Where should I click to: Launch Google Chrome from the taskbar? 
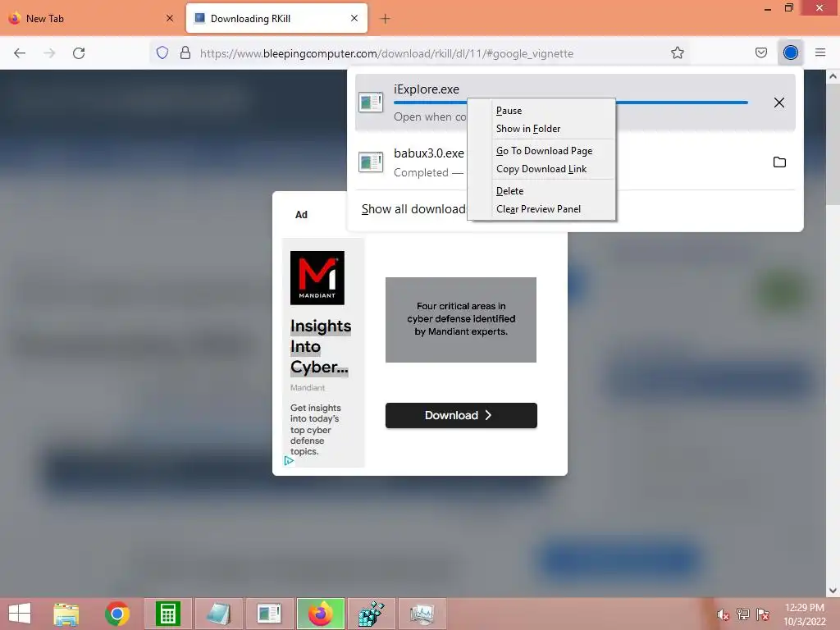[x=116, y=614]
